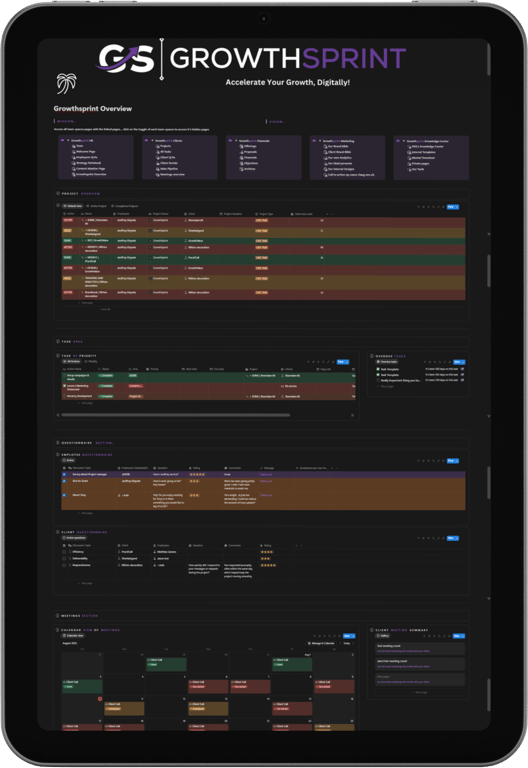Check the Really important thing overdue task
This screenshot has height=768, width=528.
378,380
